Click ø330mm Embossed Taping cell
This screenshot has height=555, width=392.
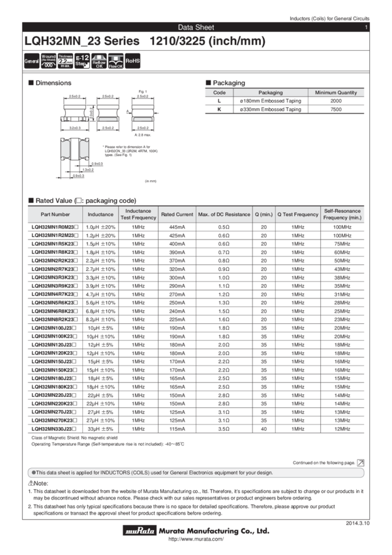tap(271, 110)
